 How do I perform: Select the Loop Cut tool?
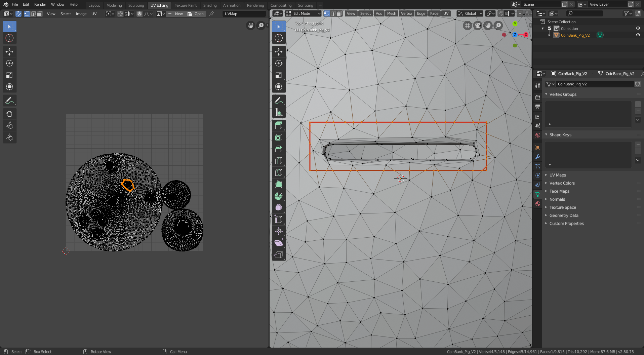point(279,161)
